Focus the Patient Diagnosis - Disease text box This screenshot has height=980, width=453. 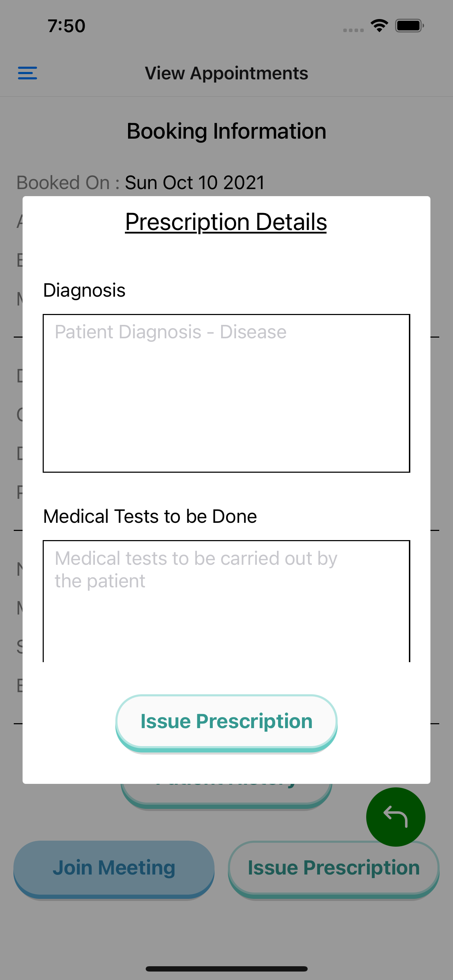[226, 393]
